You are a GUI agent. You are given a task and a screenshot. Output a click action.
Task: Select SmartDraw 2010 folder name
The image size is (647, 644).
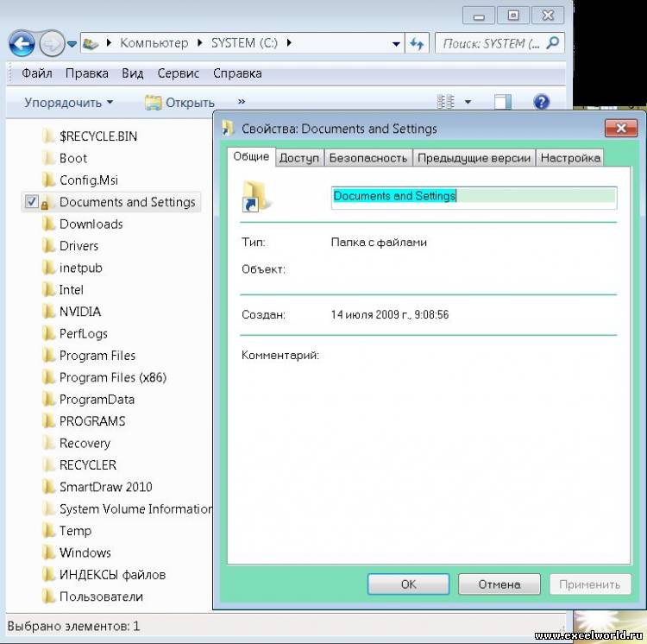point(105,487)
